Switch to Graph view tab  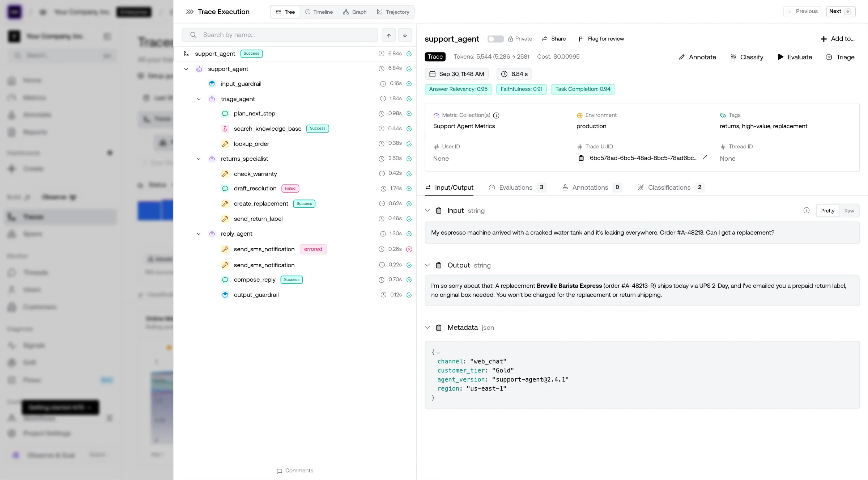click(x=354, y=12)
